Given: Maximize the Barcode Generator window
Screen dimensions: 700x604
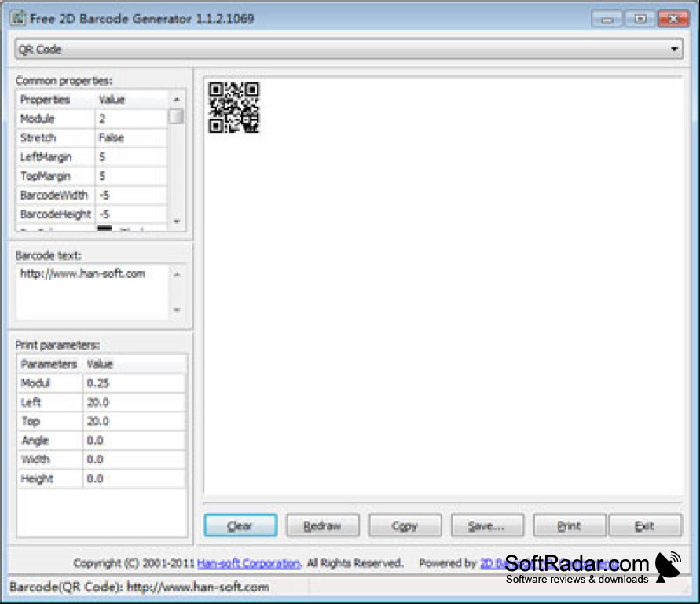Looking at the screenshot, I should (640, 19).
